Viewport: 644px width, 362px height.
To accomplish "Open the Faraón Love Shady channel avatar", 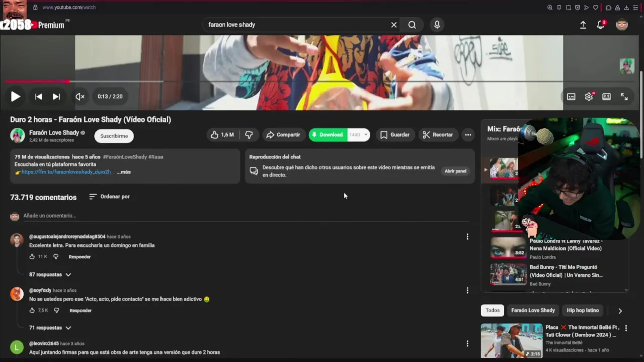I will 17,135.
